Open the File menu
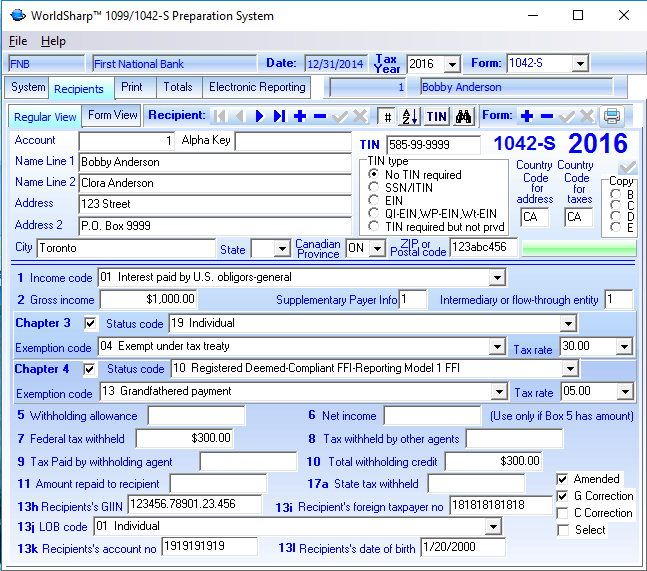This screenshot has width=647, height=571. coord(18,41)
